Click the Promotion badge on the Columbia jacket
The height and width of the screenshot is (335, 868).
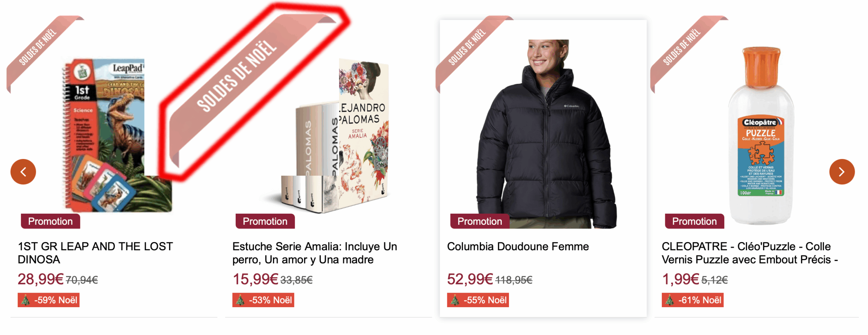479,221
